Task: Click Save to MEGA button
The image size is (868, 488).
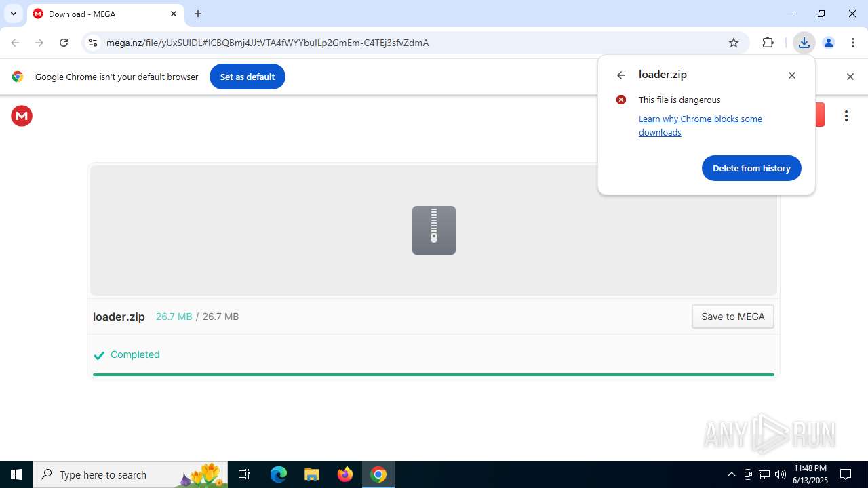Action: pos(733,317)
